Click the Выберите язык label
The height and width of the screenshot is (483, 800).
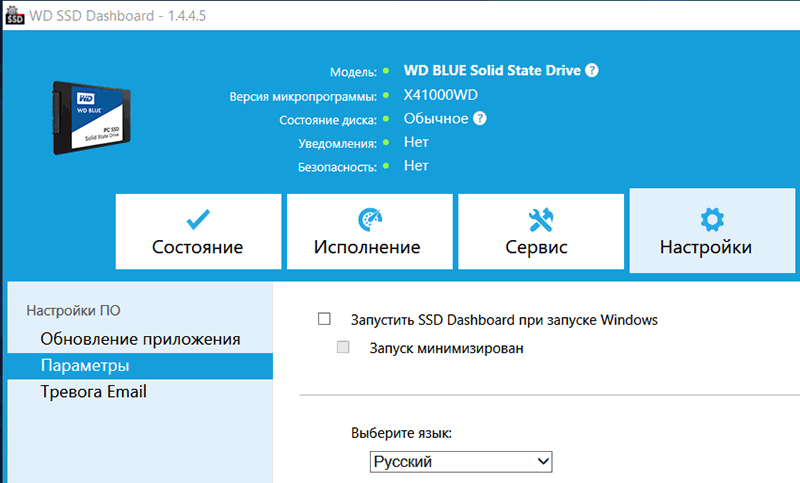click(402, 433)
